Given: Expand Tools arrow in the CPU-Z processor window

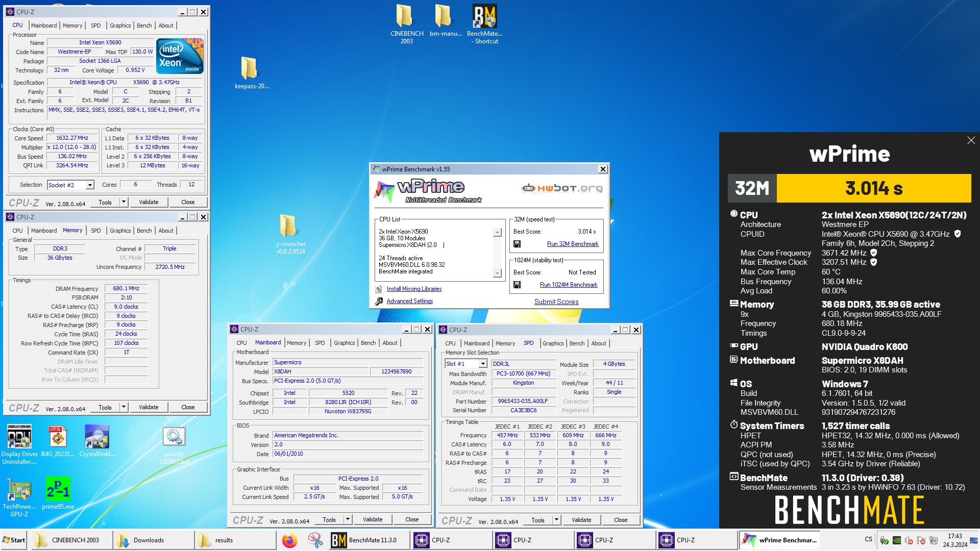Looking at the screenshot, I should tap(123, 202).
